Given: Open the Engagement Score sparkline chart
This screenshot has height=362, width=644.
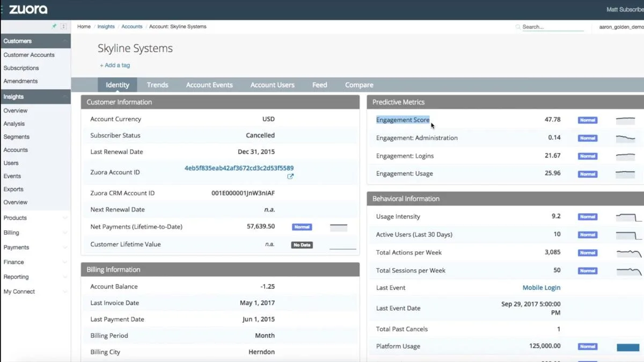Looking at the screenshot, I should tap(626, 120).
